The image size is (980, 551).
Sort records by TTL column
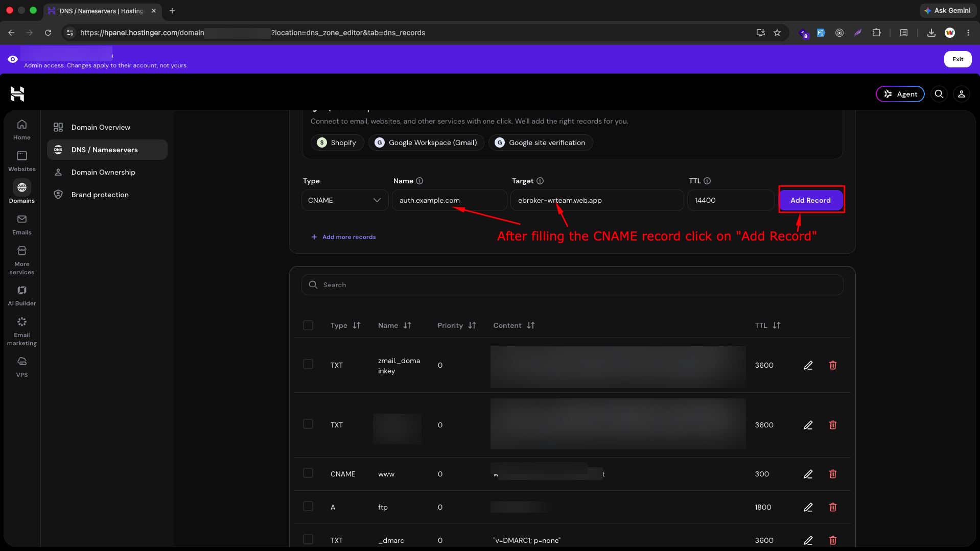777,325
